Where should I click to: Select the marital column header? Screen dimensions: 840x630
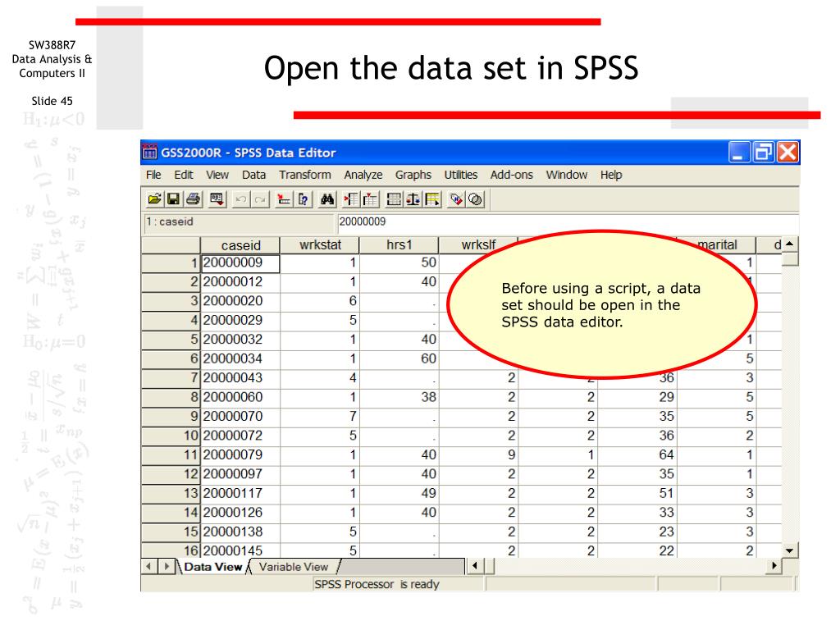717,244
